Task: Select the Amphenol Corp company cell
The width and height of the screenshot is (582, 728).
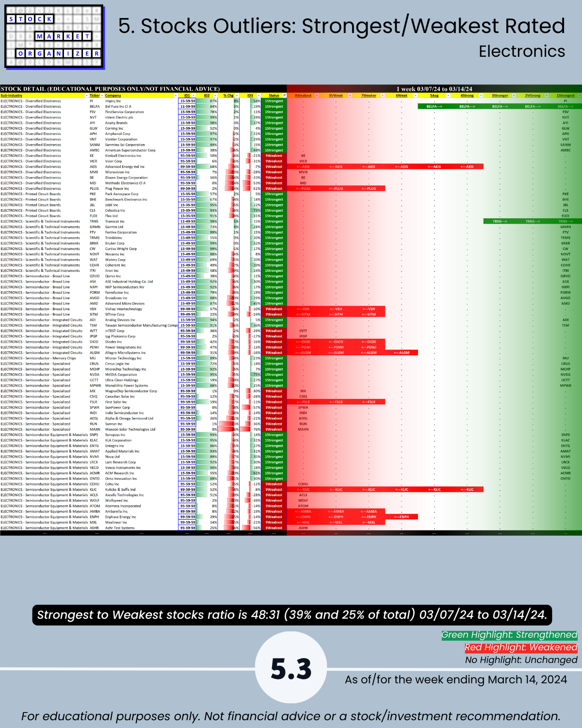Action: click(x=141, y=134)
